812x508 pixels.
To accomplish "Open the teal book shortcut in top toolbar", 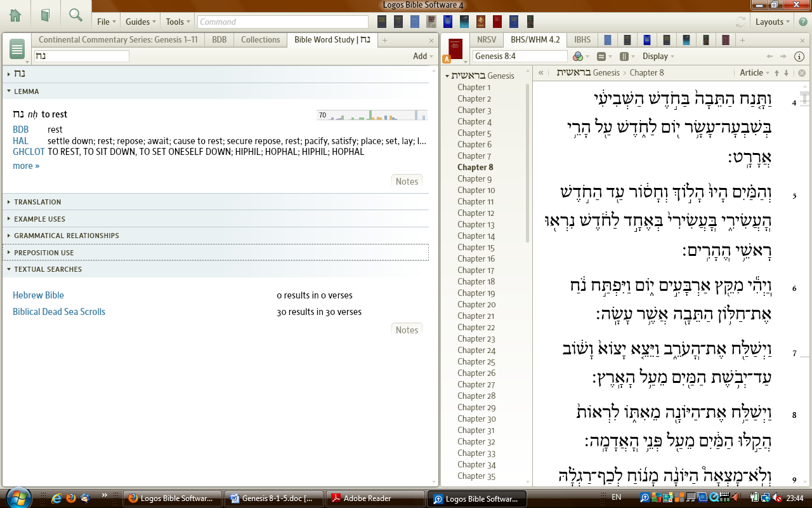I will pos(464,22).
